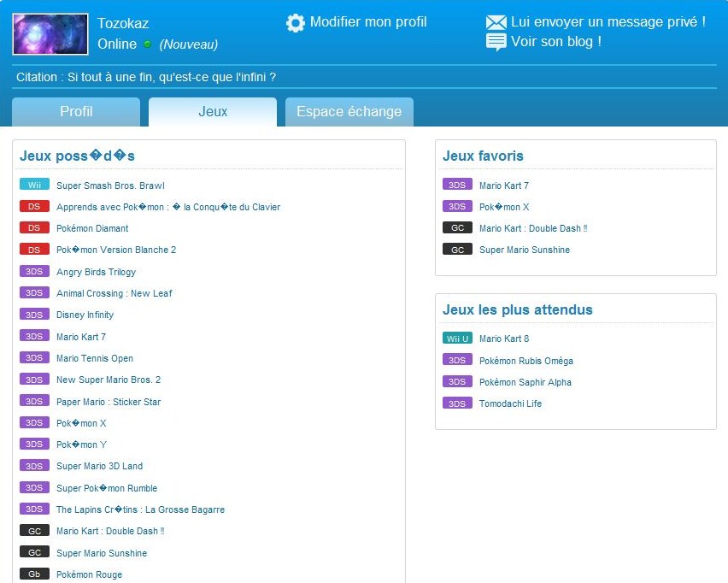Click the green online status dot
The height and width of the screenshot is (583, 728).
[148, 44]
